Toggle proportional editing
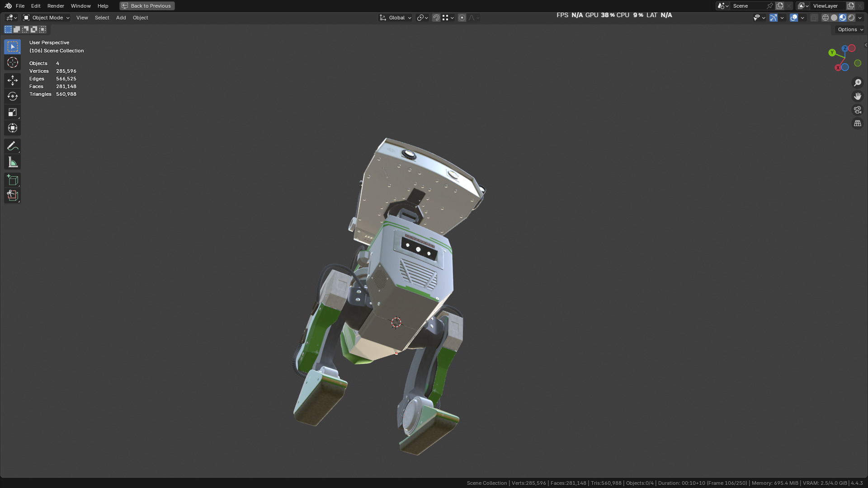This screenshot has width=868, height=488. click(462, 18)
